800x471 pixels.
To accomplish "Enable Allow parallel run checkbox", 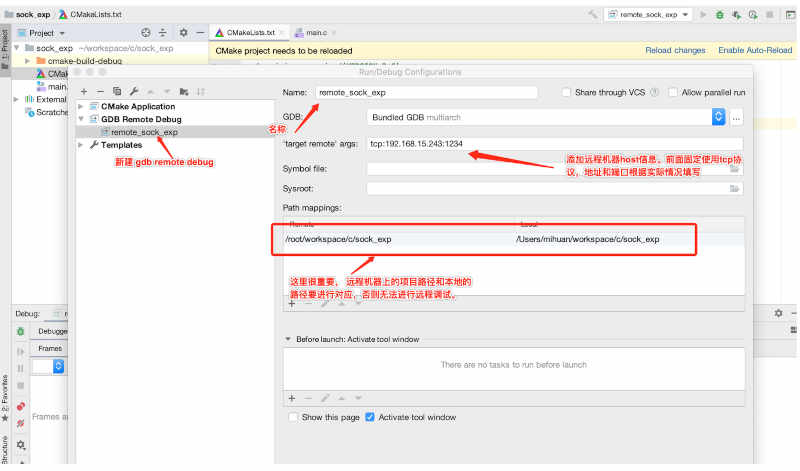I will pos(673,92).
